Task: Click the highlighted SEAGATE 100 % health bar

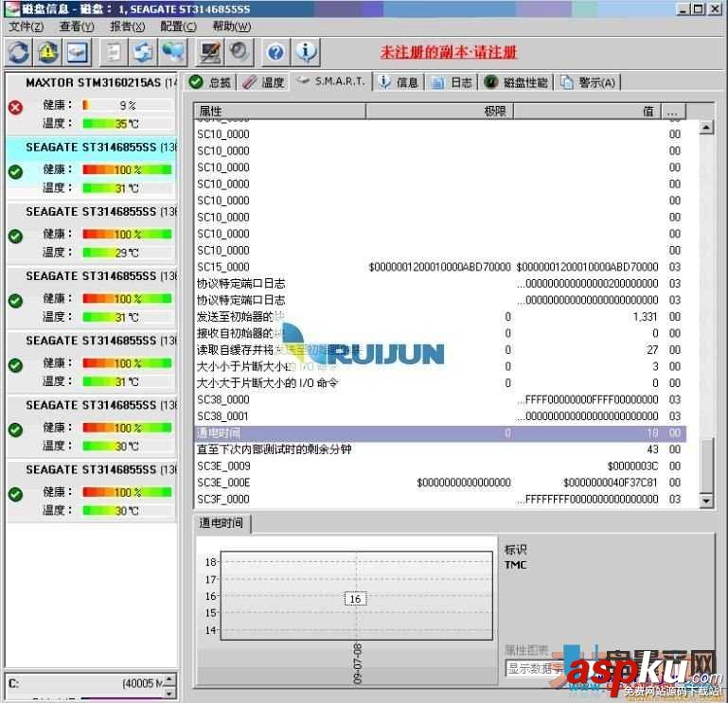Action: pyautogui.click(x=127, y=169)
